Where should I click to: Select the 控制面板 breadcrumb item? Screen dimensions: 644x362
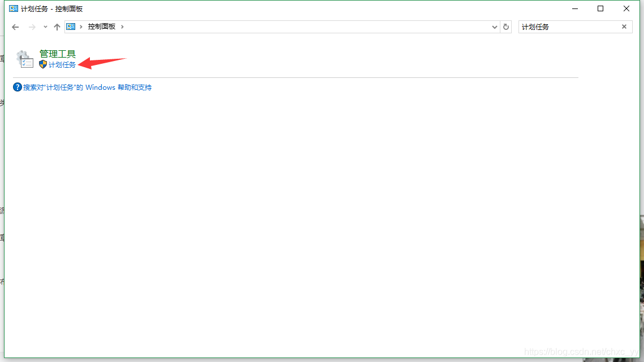[101, 27]
